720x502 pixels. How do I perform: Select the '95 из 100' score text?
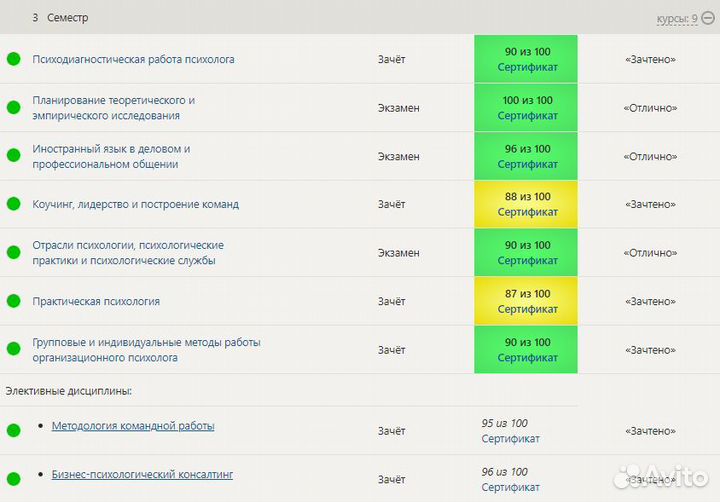coord(504,423)
